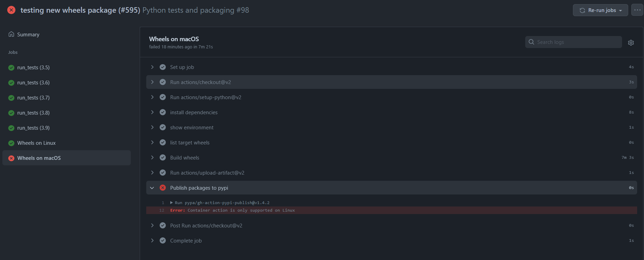644x260 pixels.
Task: Click the green check beside Wheels on Linux job
Action: click(x=11, y=143)
